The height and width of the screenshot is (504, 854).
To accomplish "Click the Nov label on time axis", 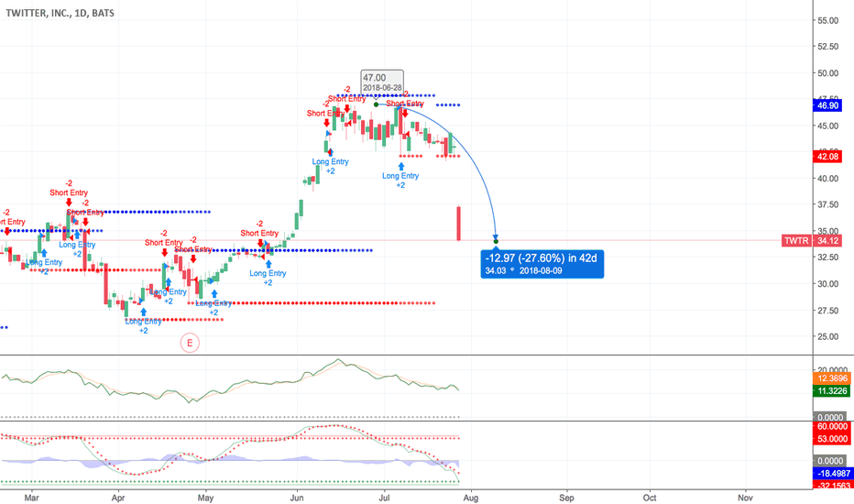I will [x=745, y=498].
